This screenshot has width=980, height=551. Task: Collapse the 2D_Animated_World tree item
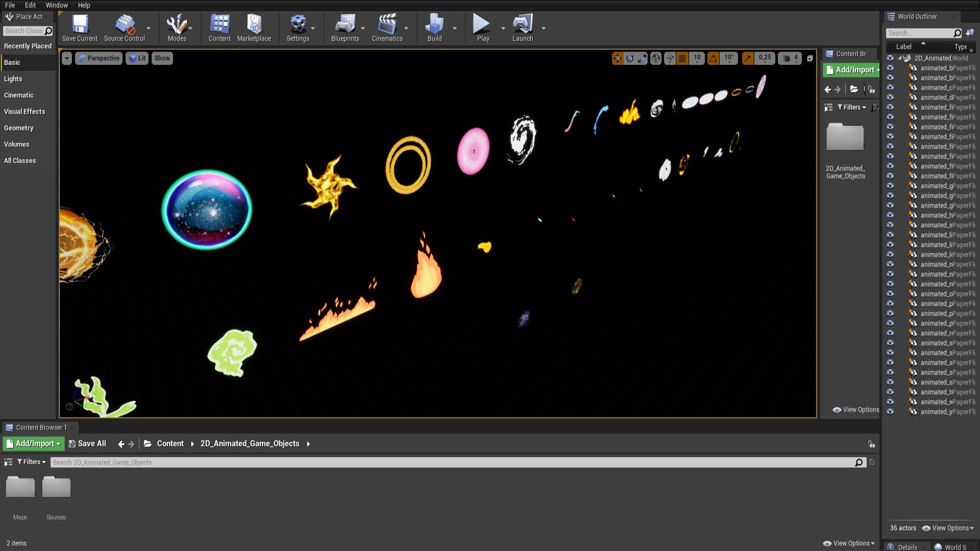point(900,58)
